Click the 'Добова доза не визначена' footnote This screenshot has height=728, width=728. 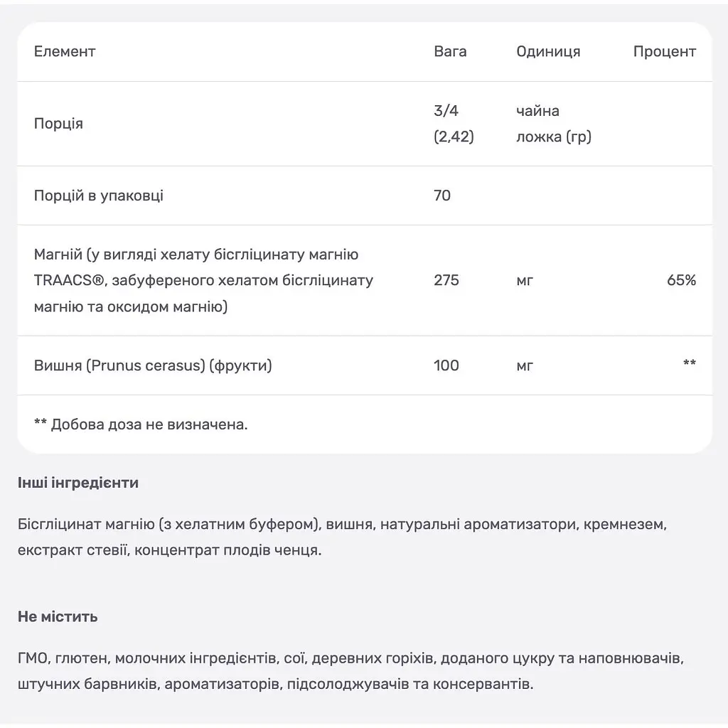(x=141, y=424)
